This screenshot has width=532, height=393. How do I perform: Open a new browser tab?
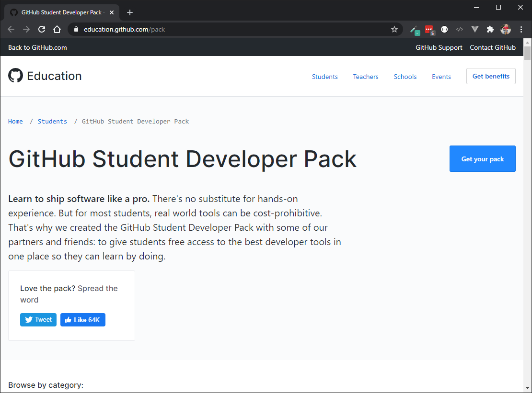pos(129,12)
